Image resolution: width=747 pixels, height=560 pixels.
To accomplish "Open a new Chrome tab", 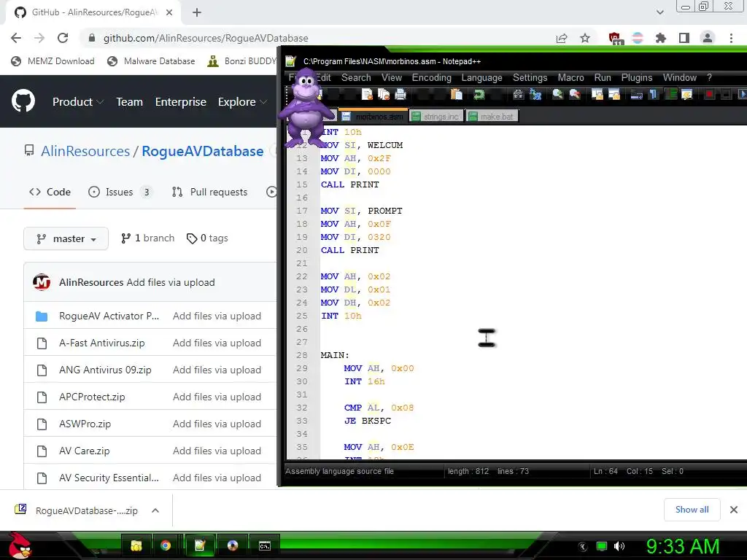I will pos(197,12).
